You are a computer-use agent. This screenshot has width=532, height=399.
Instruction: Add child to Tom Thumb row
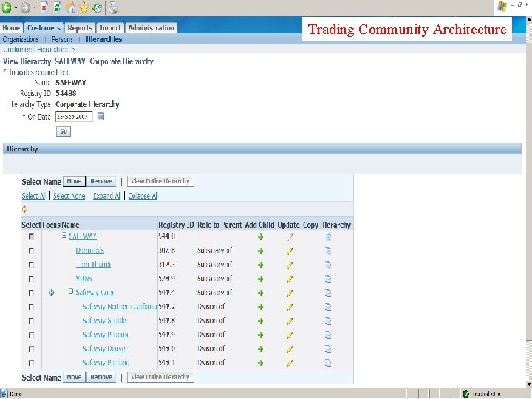pos(260,265)
